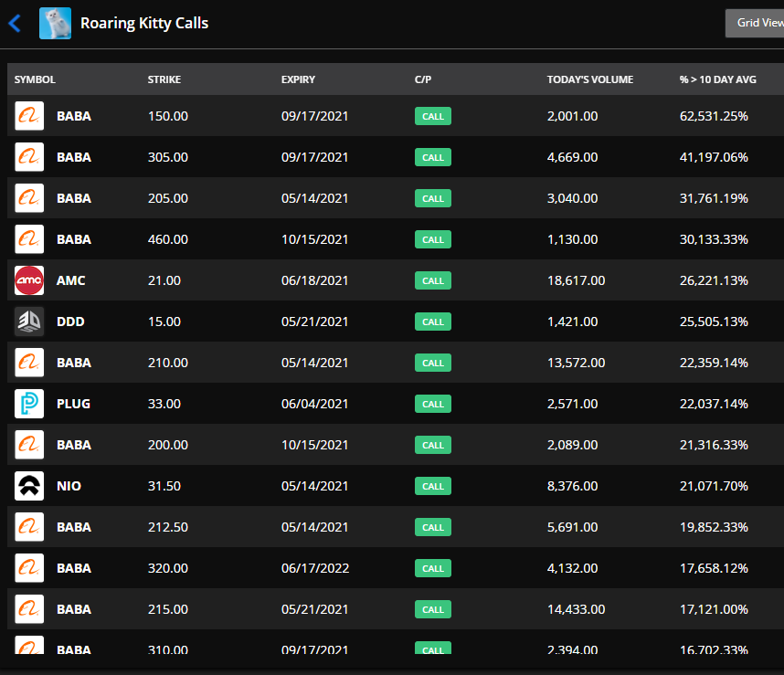Click the CALL badge in the PLUG row
The height and width of the screenshot is (675, 784).
[x=433, y=404]
